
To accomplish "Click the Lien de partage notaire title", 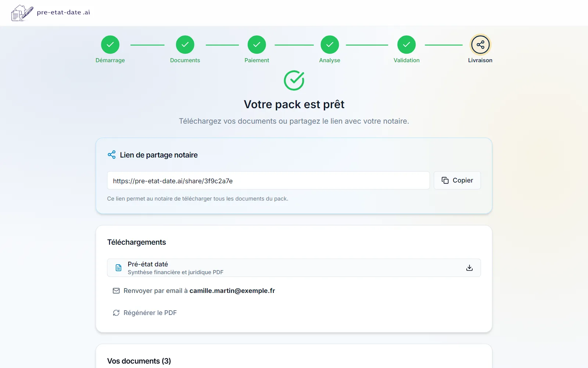I will coord(159,155).
